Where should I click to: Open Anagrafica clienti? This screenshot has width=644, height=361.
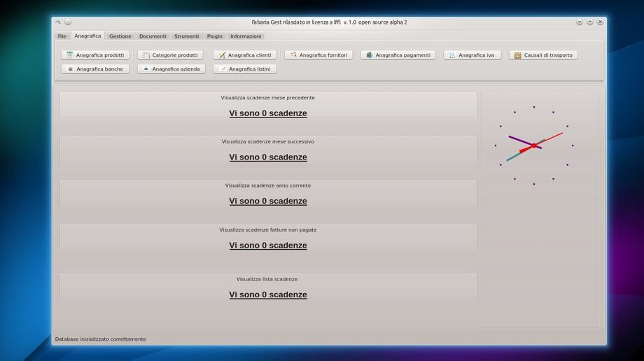tap(245, 55)
